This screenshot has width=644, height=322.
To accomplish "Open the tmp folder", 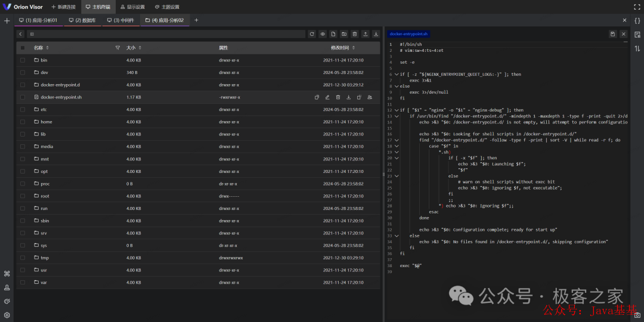I will pyautogui.click(x=44, y=258).
